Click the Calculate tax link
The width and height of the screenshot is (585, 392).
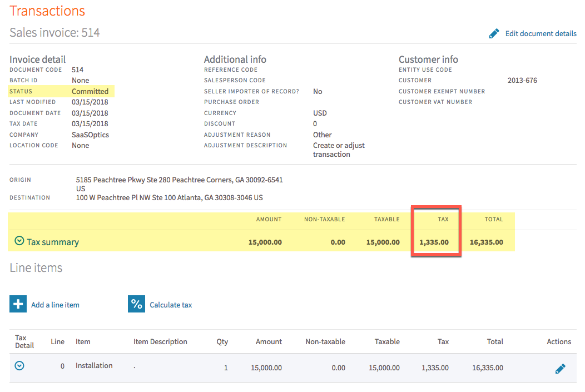click(171, 305)
